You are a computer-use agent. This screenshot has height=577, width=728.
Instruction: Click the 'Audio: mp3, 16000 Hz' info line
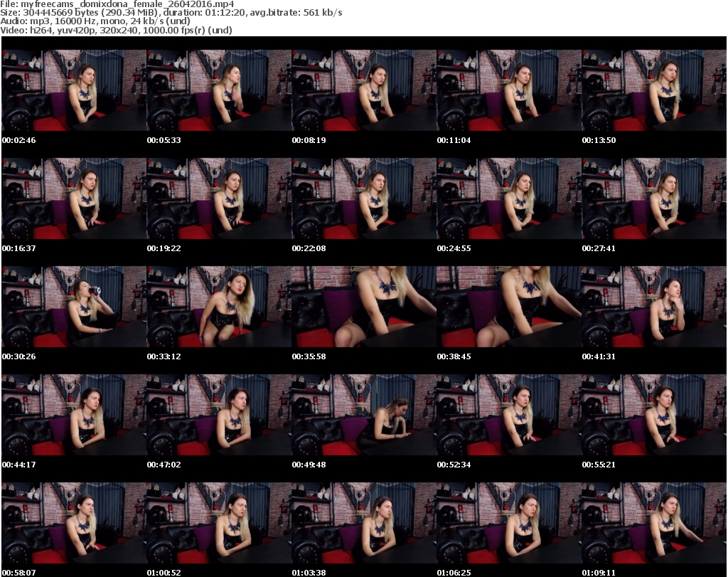[95, 21]
